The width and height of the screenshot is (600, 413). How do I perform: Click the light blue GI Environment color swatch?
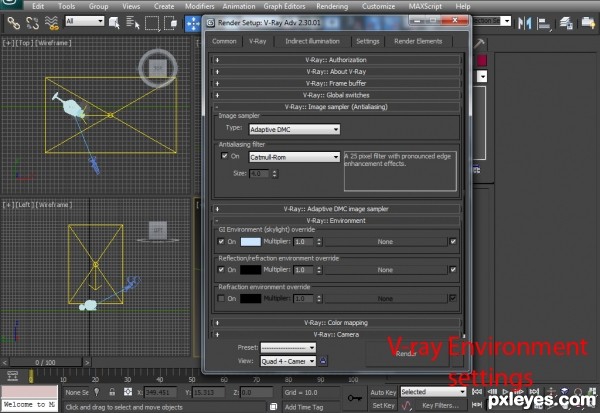tap(251, 242)
